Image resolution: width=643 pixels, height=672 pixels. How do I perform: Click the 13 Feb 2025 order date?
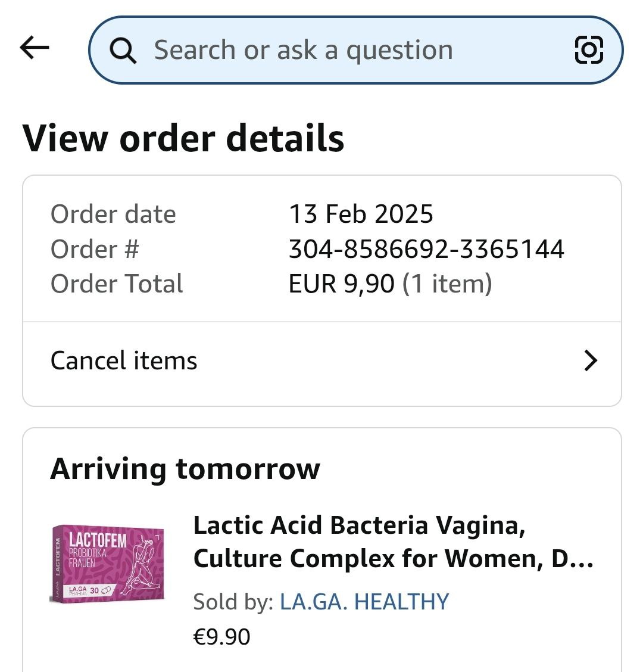361,214
